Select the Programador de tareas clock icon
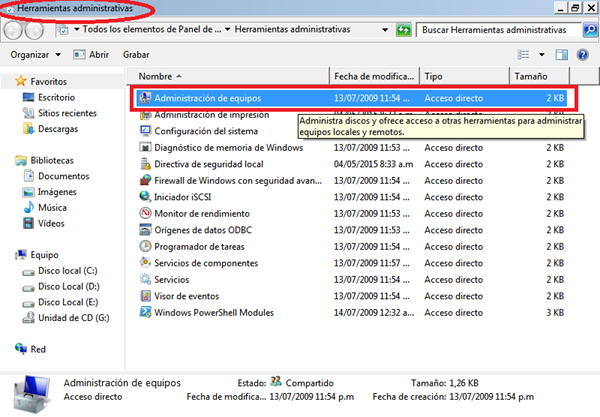 tap(145, 246)
